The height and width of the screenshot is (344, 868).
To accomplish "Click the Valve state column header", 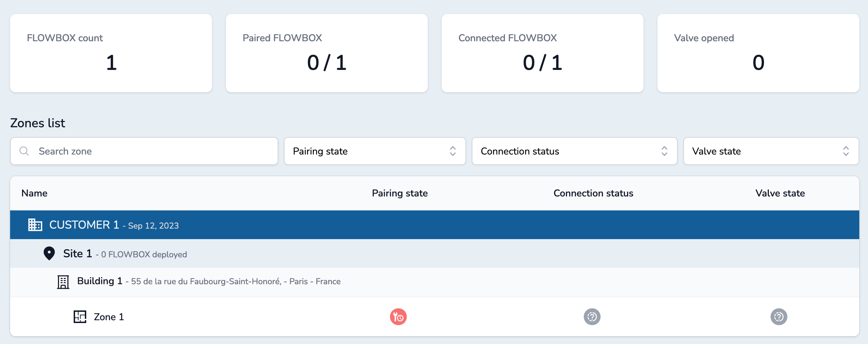I will pos(780,193).
